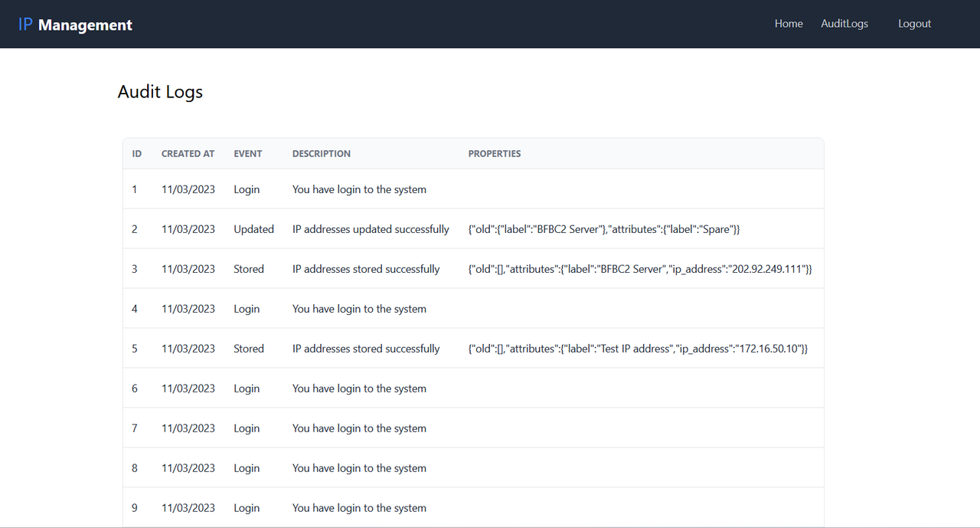The width and height of the screenshot is (980, 528).
Task: Click the Stored event in row 3
Action: (249, 269)
